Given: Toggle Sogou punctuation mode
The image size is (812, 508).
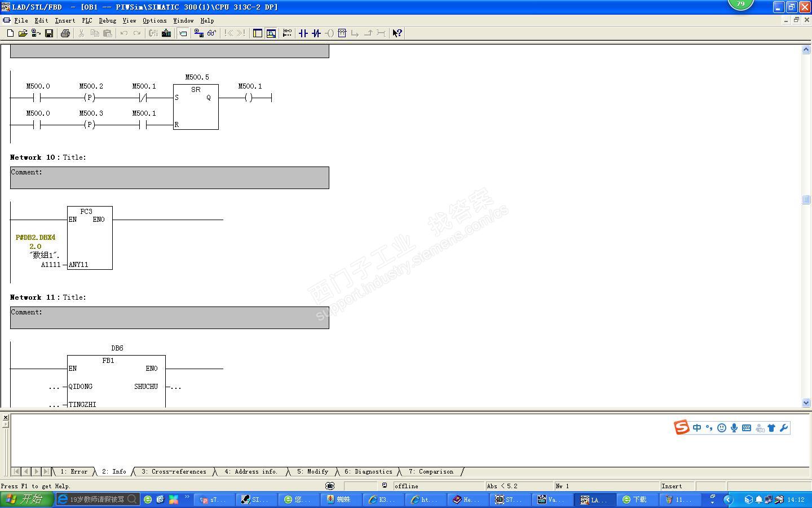Looking at the screenshot, I should 709,428.
